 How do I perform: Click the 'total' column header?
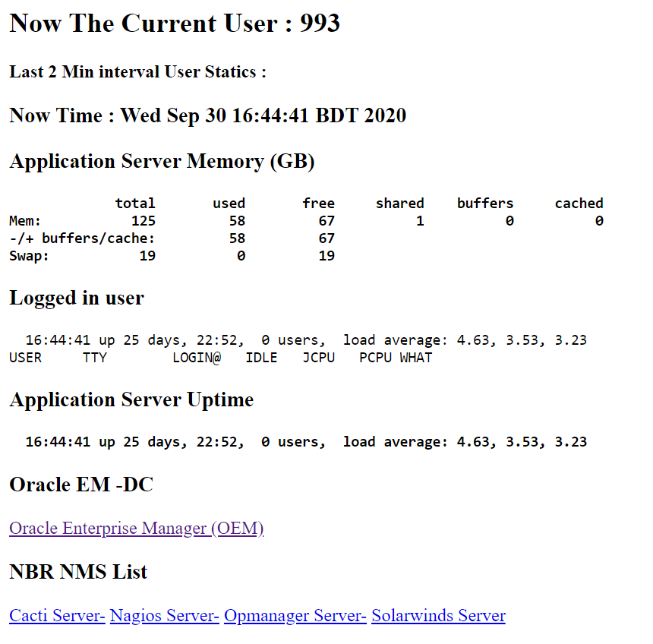point(135,204)
